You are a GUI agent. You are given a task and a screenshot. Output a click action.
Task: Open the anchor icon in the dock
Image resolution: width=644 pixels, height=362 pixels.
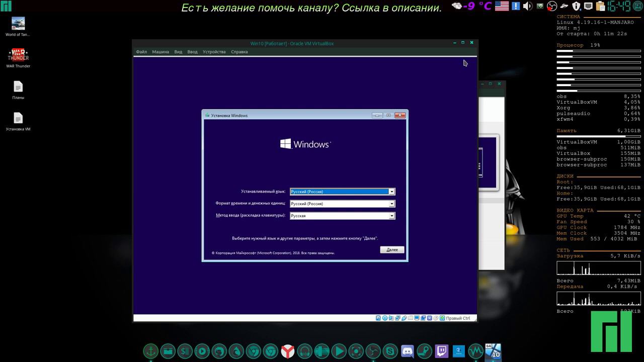pos(151,350)
